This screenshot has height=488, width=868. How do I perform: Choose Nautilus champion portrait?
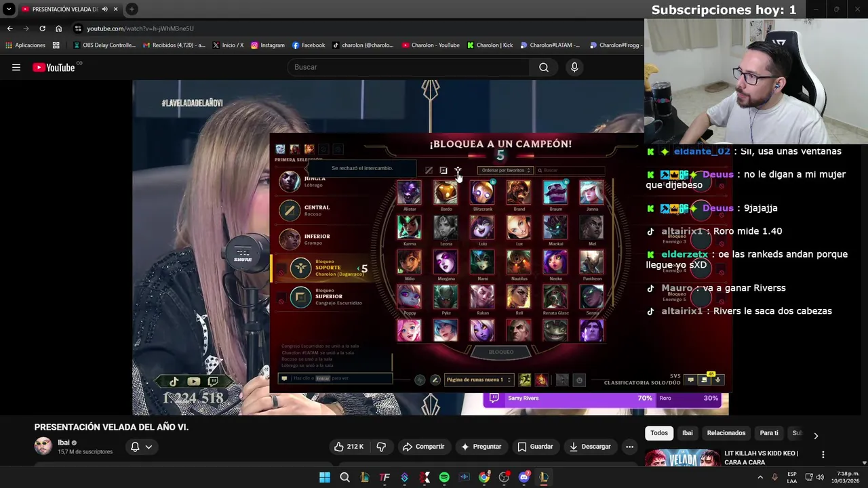point(519,262)
